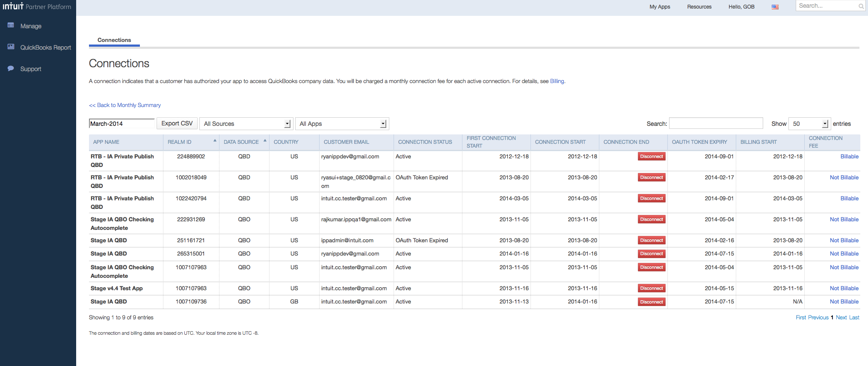Image resolution: width=868 pixels, height=366 pixels.
Task: Click Not Billable link for realm 251161721
Action: pos(844,241)
